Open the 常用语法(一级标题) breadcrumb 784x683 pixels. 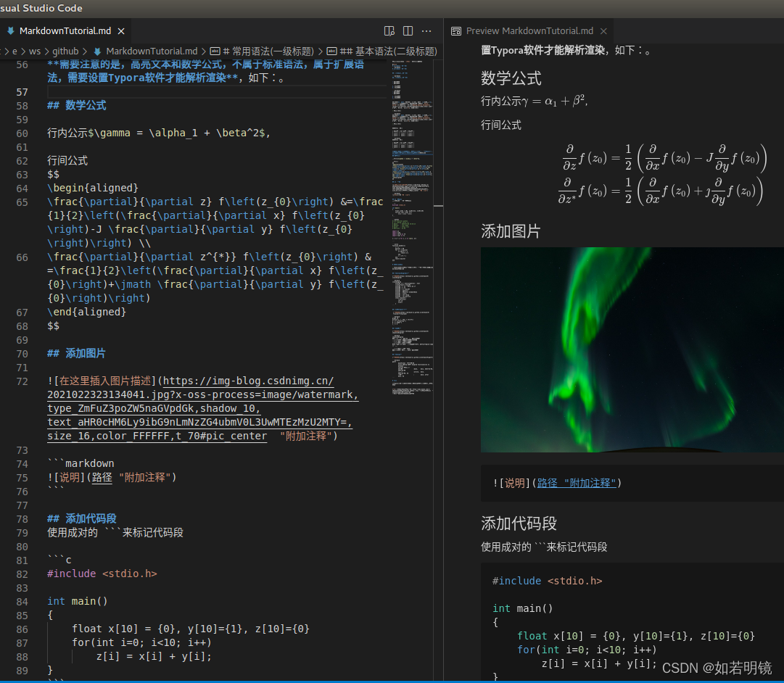[268, 51]
